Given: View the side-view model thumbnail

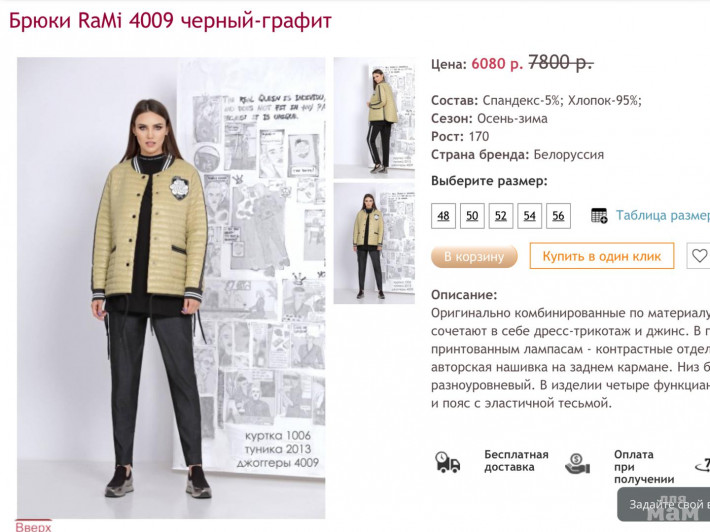Looking at the screenshot, I should pos(374,118).
